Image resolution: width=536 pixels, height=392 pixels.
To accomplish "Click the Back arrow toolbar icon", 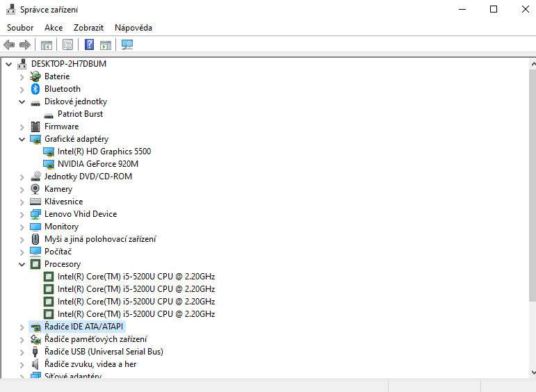I will 9,44.
